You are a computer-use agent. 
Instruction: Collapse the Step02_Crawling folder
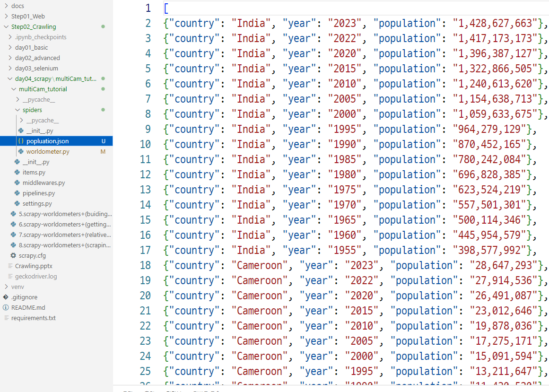(x=6, y=27)
